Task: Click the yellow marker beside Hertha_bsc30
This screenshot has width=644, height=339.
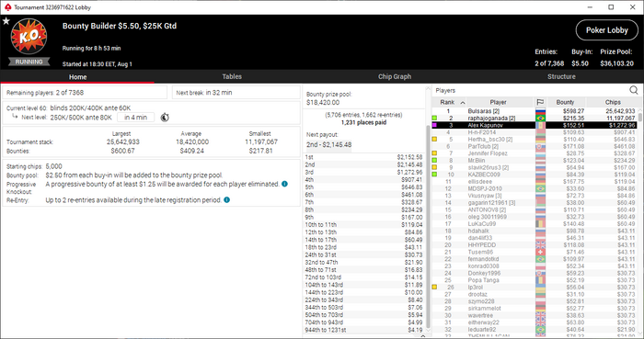Action: [x=434, y=140]
